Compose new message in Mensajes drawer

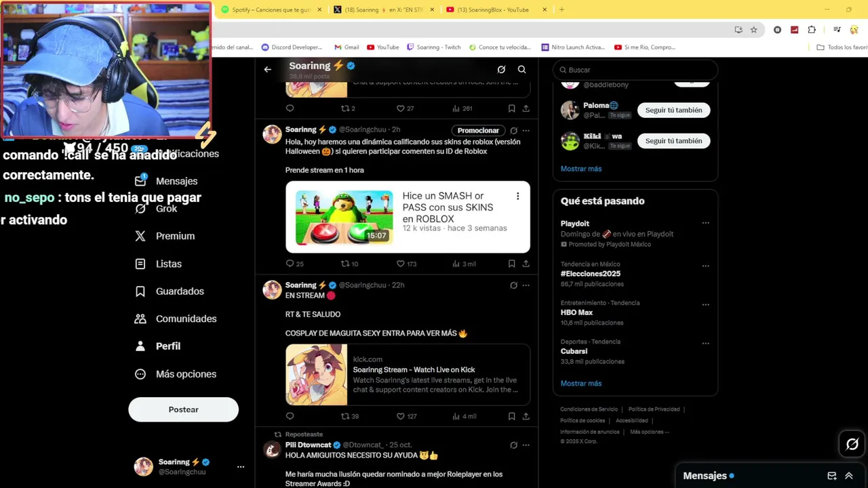point(832,476)
